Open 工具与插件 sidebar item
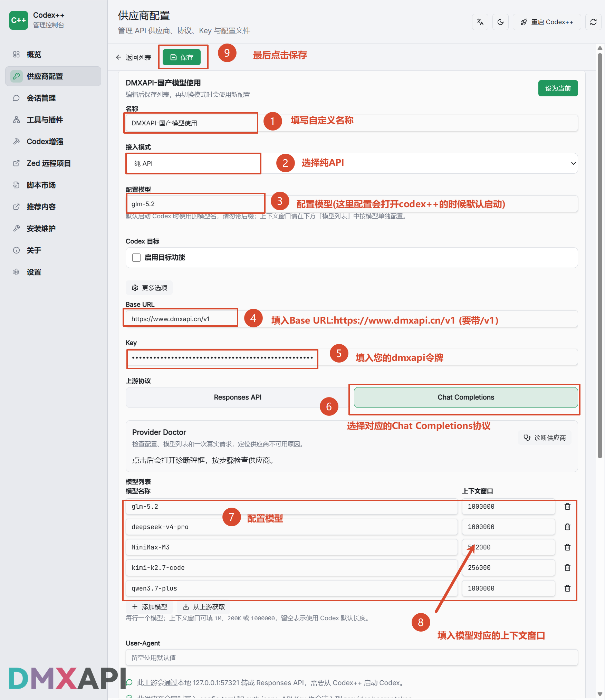This screenshot has width=605, height=700. (53, 120)
